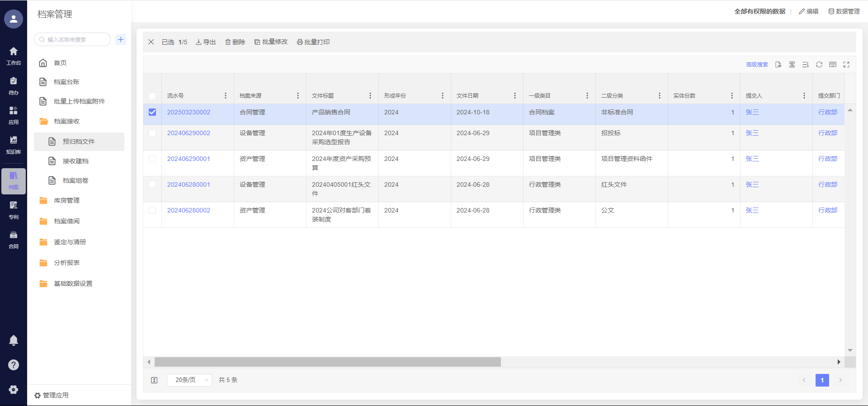This screenshot has height=406, width=868.
Task: Click the 高级搜索 link
Action: (757, 65)
